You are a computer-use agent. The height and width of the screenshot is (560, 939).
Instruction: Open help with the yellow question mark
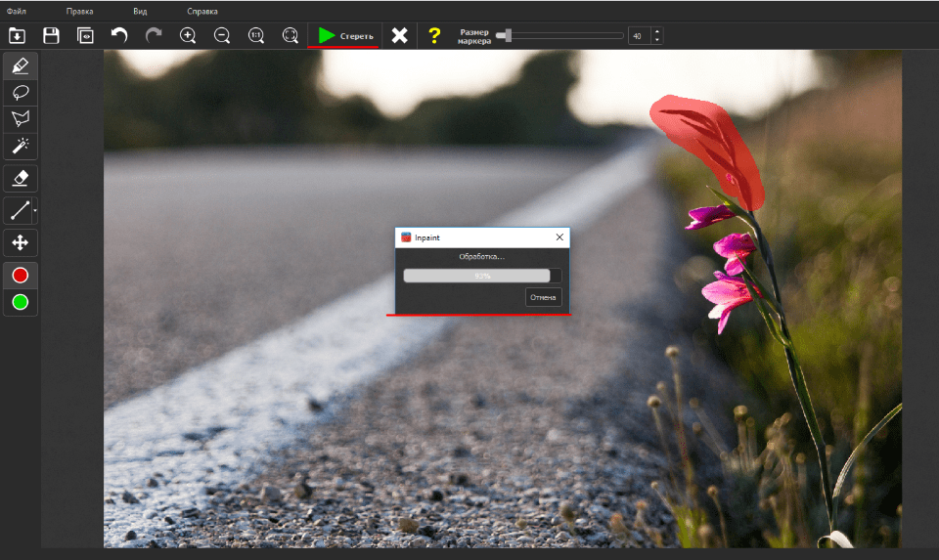434,36
